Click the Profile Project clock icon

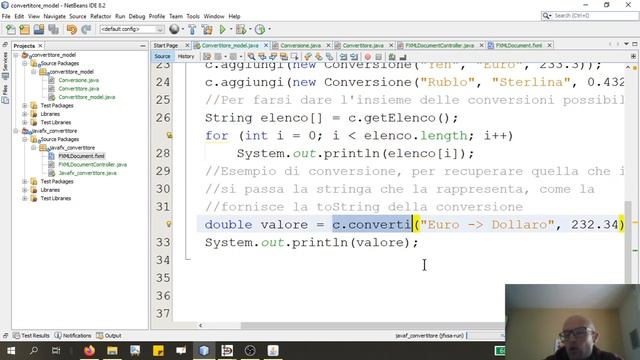pos(260,29)
